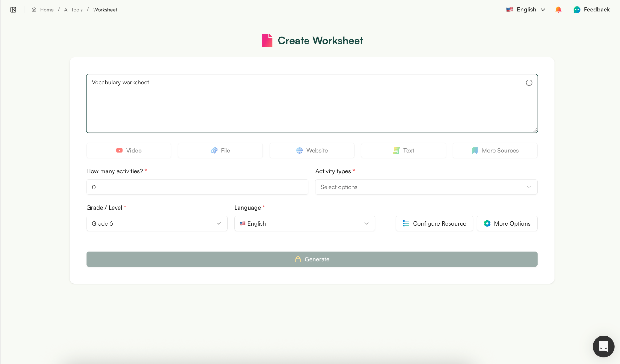The height and width of the screenshot is (364, 620).
Task: Select the Video source option
Action: pyautogui.click(x=128, y=150)
